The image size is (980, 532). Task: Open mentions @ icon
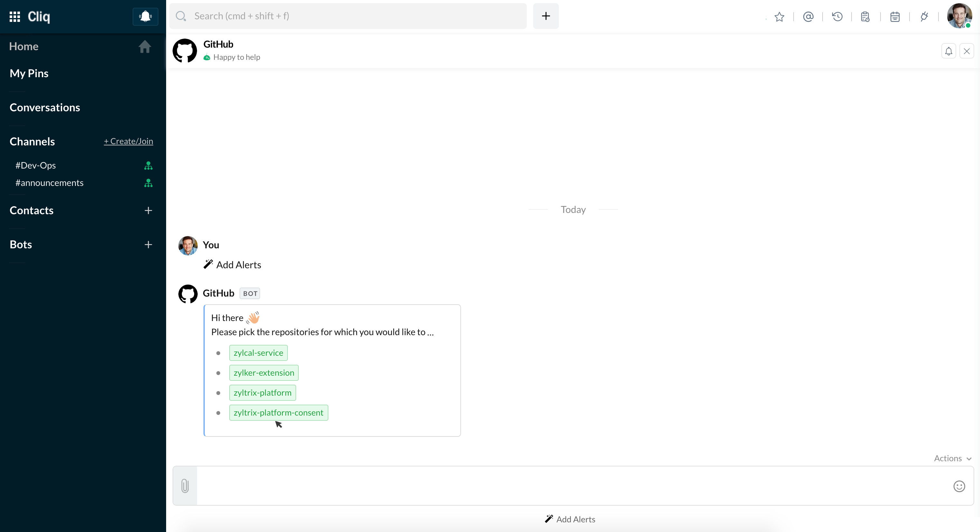808,17
